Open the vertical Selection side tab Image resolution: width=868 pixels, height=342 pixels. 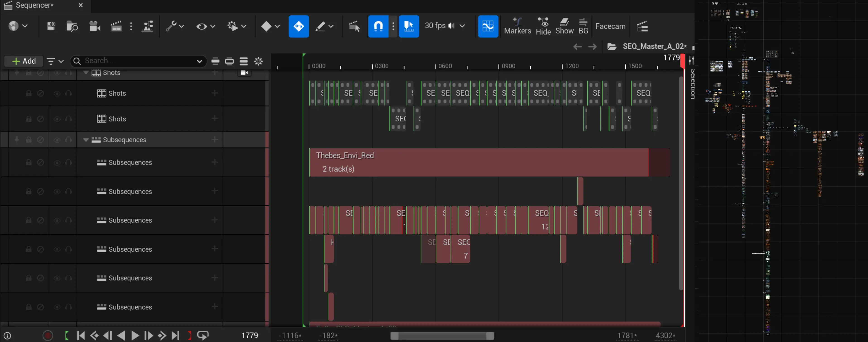coord(692,84)
